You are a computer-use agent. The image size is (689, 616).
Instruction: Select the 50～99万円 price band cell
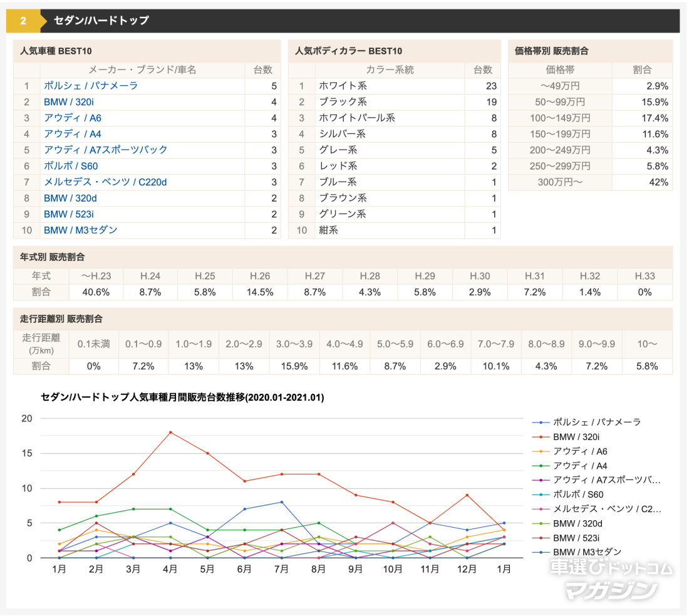560,102
